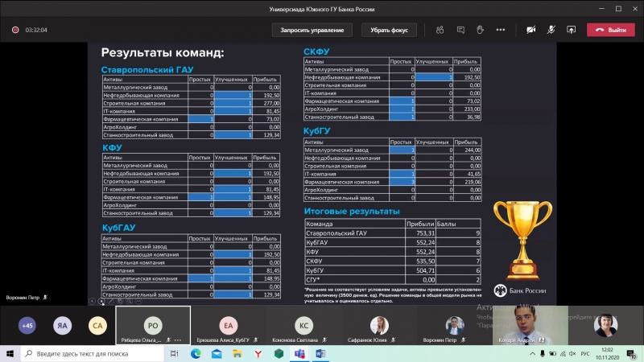
Task: Click the muted volume tray icon
Action: tap(572, 353)
